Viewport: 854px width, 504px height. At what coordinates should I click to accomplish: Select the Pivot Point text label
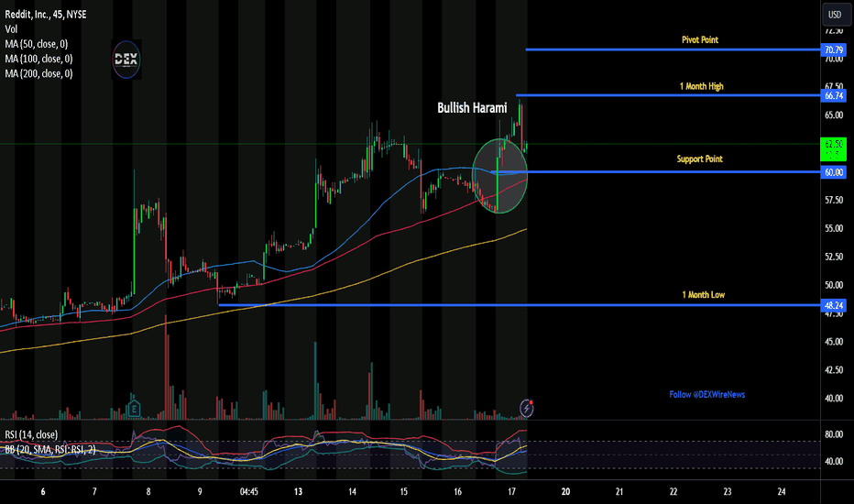(x=700, y=39)
